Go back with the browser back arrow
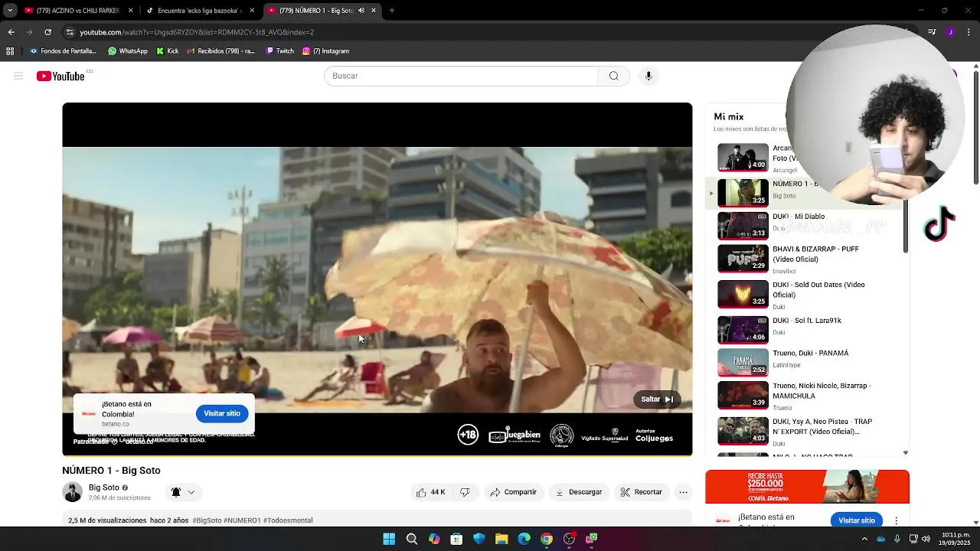 (11, 32)
